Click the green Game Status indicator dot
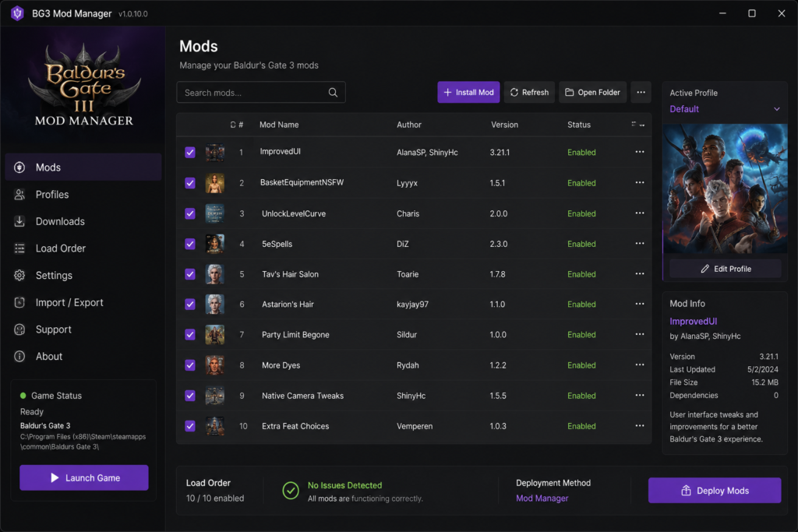This screenshot has height=532, width=798. [23, 395]
